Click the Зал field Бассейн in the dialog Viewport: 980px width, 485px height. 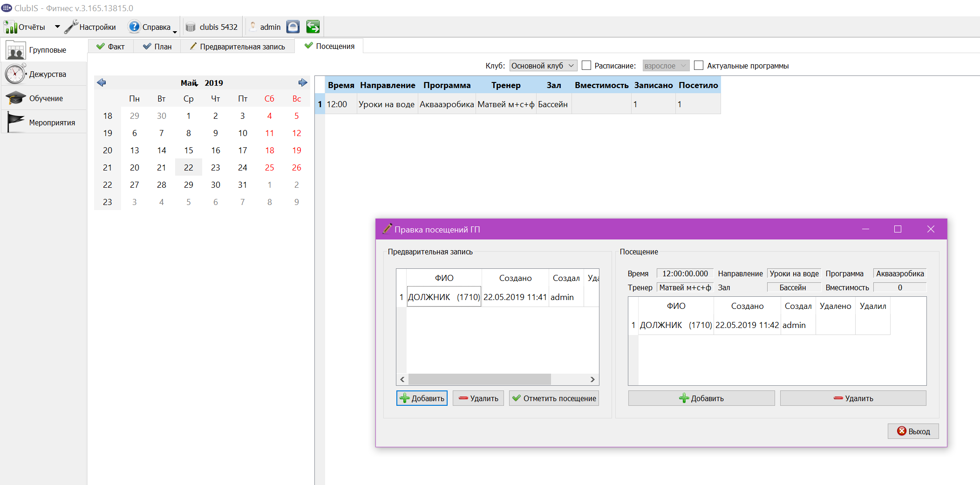point(794,287)
